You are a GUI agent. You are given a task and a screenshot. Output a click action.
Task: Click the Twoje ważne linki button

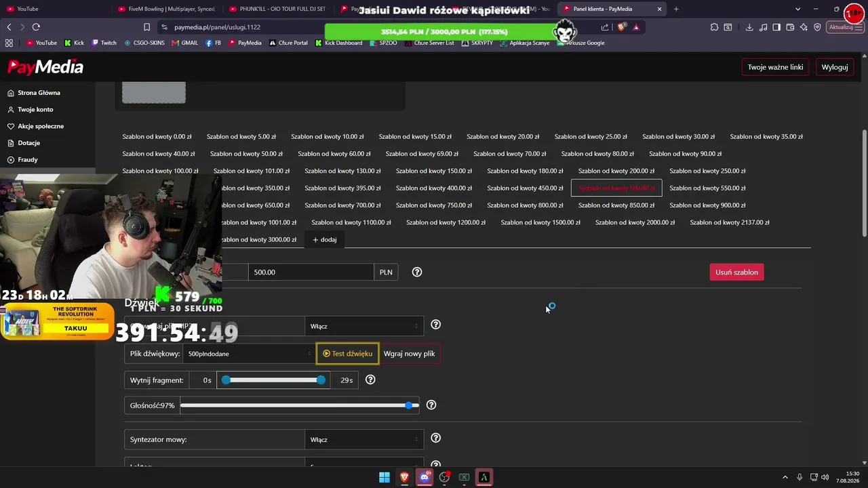click(775, 67)
